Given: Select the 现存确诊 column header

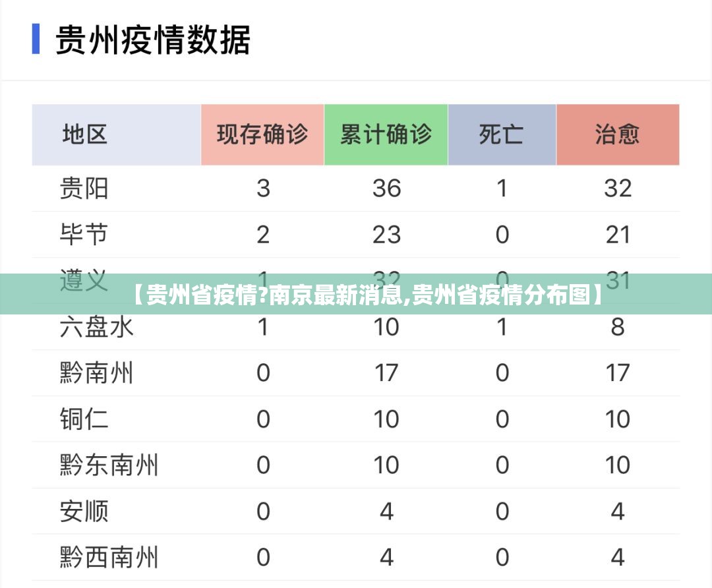Looking at the screenshot, I should click(x=262, y=134).
